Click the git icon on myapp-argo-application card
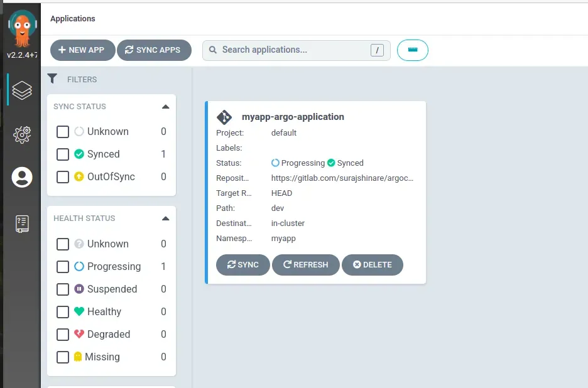The image size is (588, 388). (x=224, y=117)
